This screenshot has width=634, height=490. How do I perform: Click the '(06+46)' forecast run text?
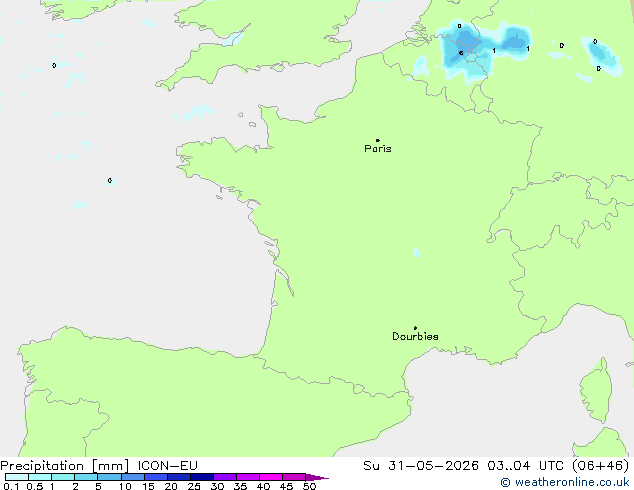(x=600, y=466)
